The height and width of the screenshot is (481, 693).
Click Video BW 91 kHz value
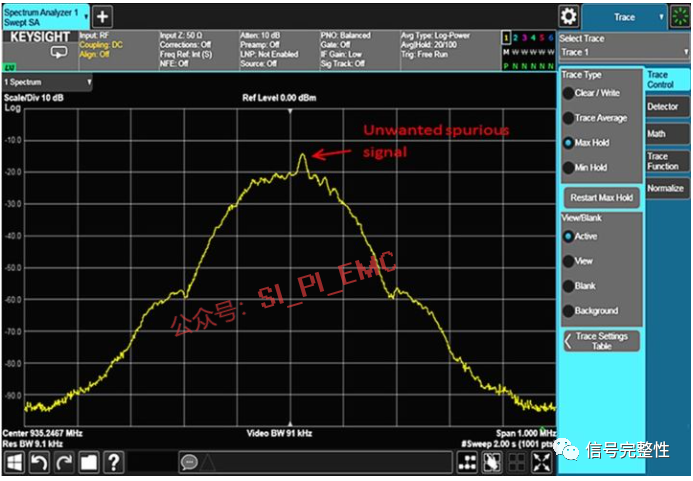point(279,433)
